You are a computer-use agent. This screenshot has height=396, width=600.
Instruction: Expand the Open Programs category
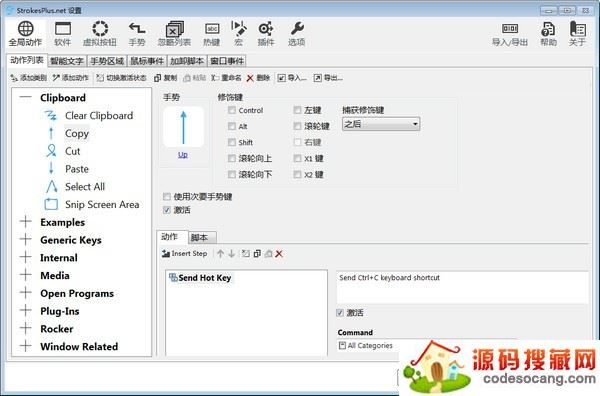[26, 293]
